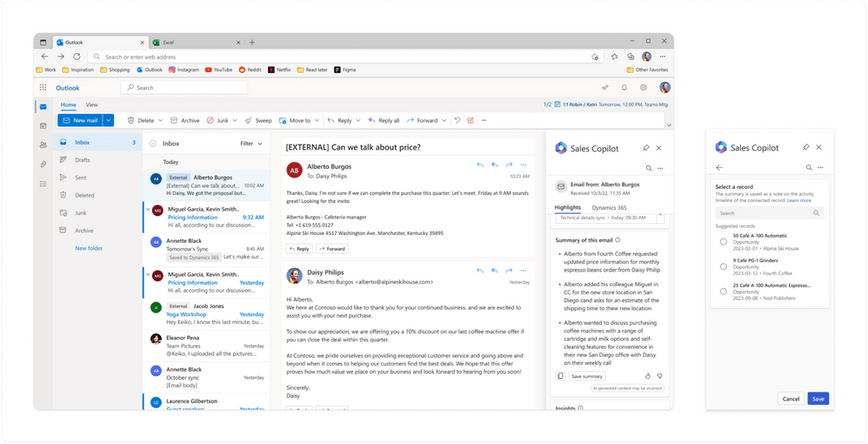The image size is (868, 444).
Task: Pin the Select a record panel
Action: coord(806,147)
